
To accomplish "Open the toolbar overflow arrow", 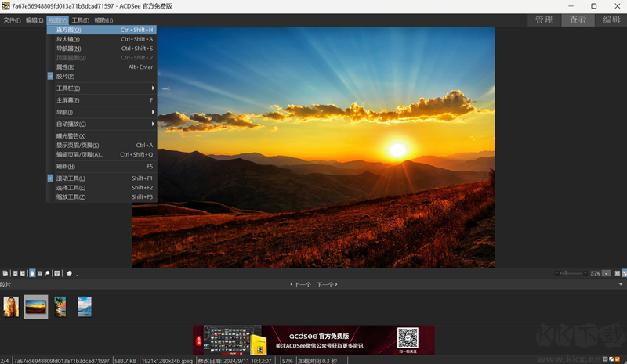I will (x=77, y=276).
